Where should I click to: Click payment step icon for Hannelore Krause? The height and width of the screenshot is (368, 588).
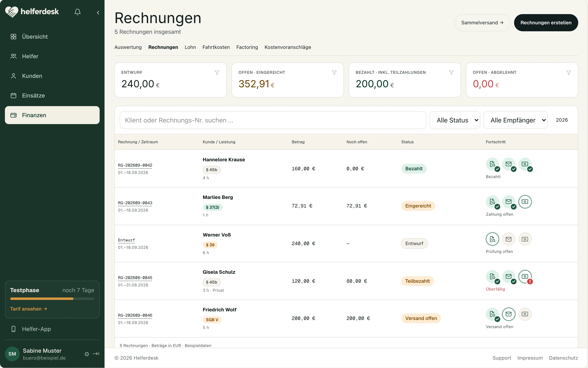(525, 164)
